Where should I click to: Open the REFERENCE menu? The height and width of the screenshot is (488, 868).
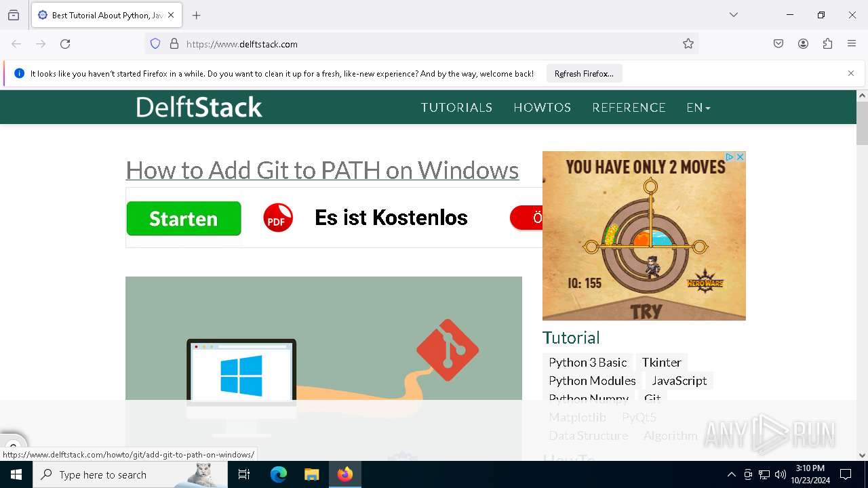click(x=629, y=108)
